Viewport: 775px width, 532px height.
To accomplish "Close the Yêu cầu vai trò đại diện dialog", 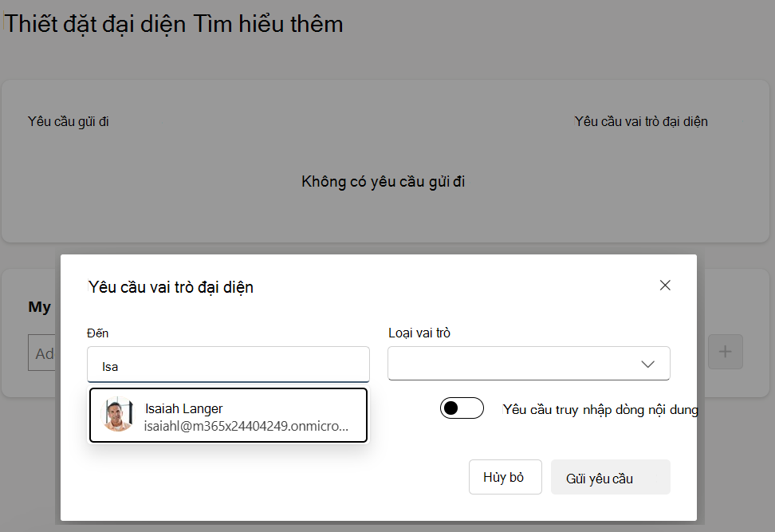I will click(665, 286).
